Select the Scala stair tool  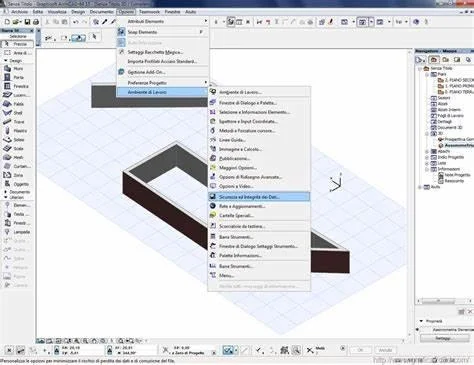(x=17, y=148)
